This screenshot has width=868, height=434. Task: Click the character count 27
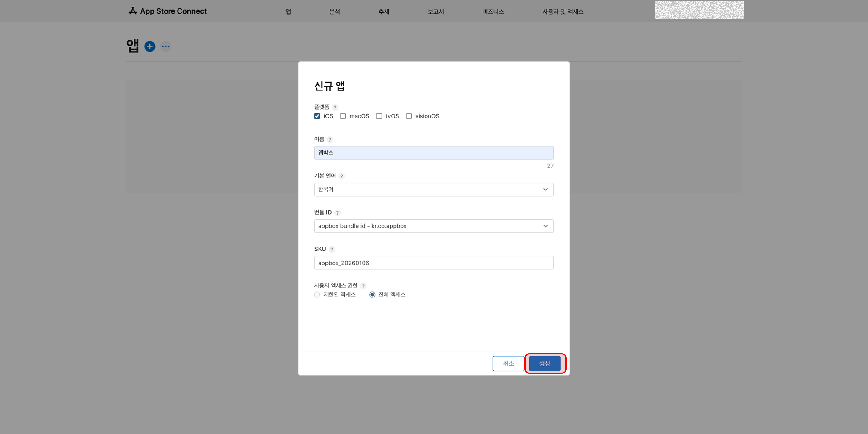coord(550,166)
